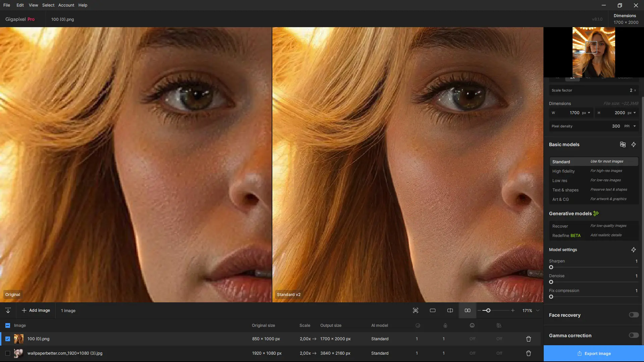This screenshot has height=362, width=644.
Task: Click the Sharpen slider handle
Action: 551,267
